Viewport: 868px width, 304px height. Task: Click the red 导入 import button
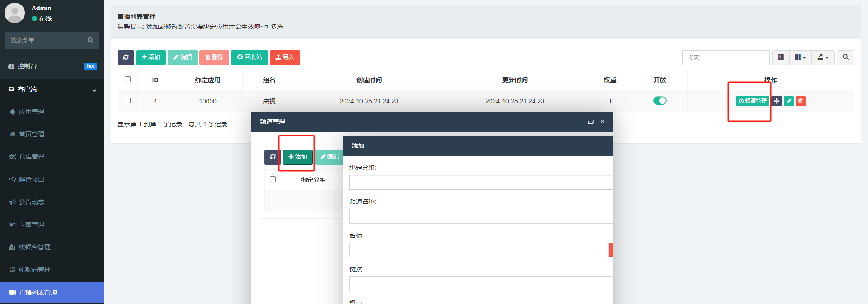pos(285,57)
